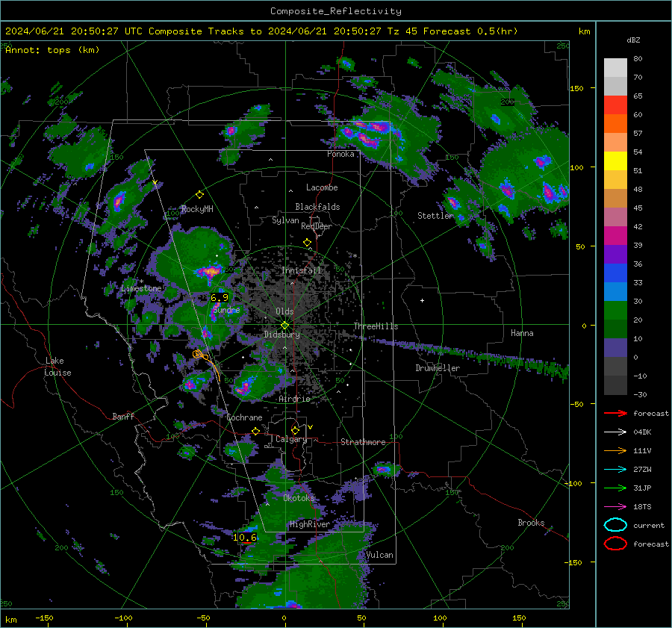Click the green 31JP track arrow

tap(615, 488)
